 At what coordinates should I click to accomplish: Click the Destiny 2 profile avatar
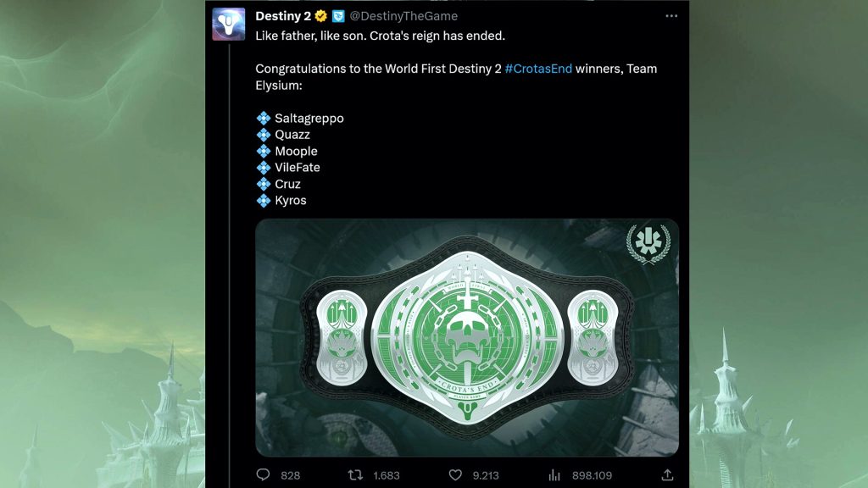(229, 24)
